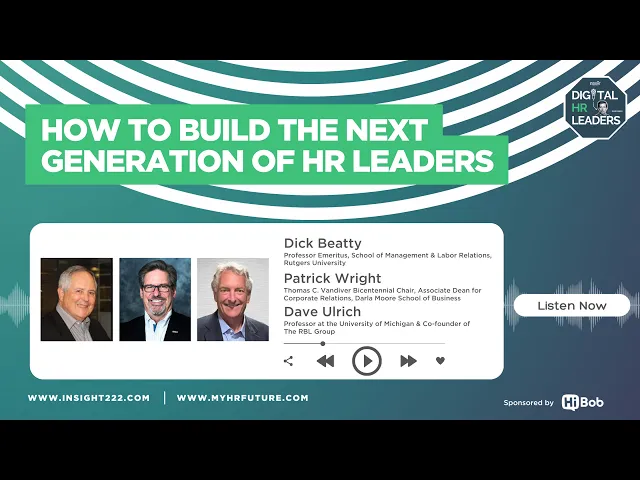This screenshot has width=640, height=480.
Task: Click the 'Thomas C. Vandiver Bicentennial Chair' description
Action: click(x=382, y=294)
